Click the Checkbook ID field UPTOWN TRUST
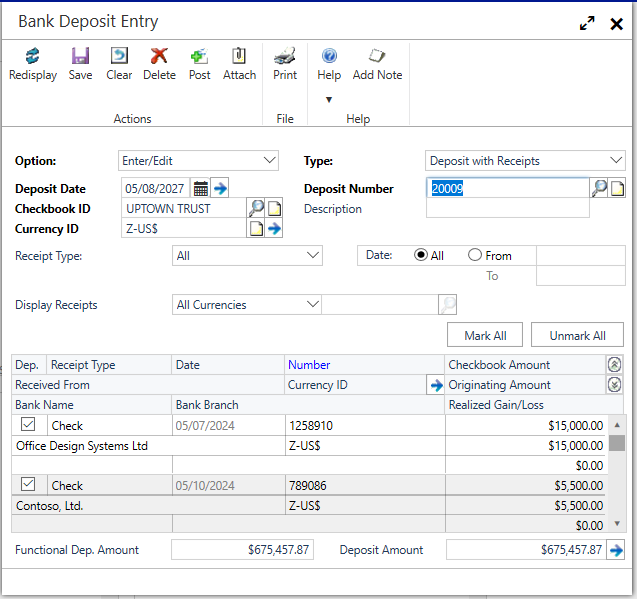Image resolution: width=637 pixels, height=599 pixels. pyautogui.click(x=184, y=208)
